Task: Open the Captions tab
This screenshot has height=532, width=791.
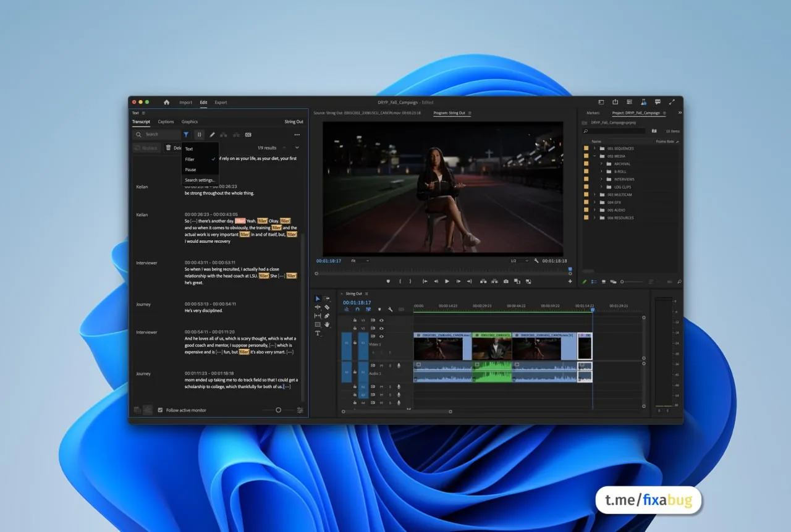Action: 166,122
